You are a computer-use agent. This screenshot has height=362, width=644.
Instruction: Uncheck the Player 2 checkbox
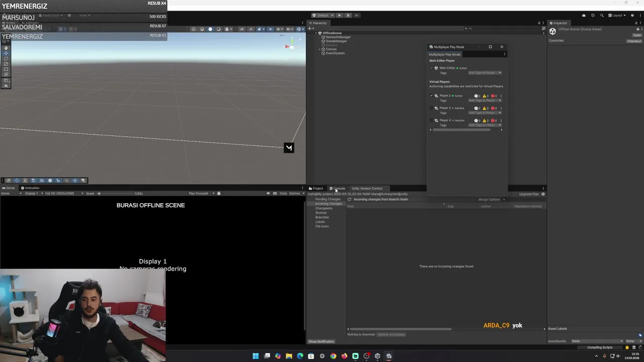click(x=431, y=96)
